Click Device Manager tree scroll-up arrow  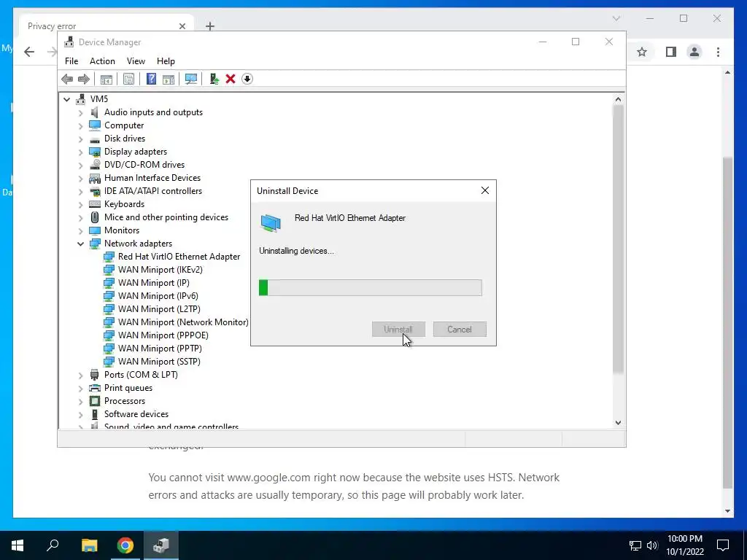618,99
